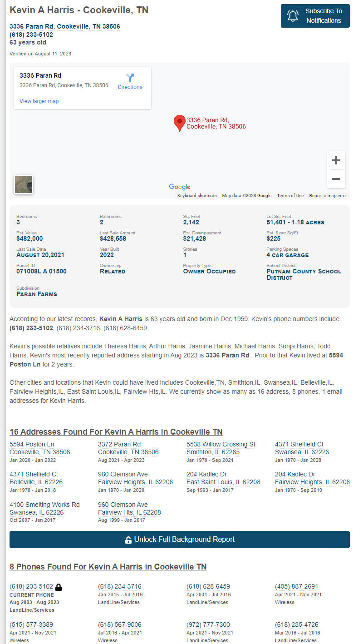This screenshot has height=644, width=353.
Task: Click the Google logo on map
Action: click(x=180, y=187)
